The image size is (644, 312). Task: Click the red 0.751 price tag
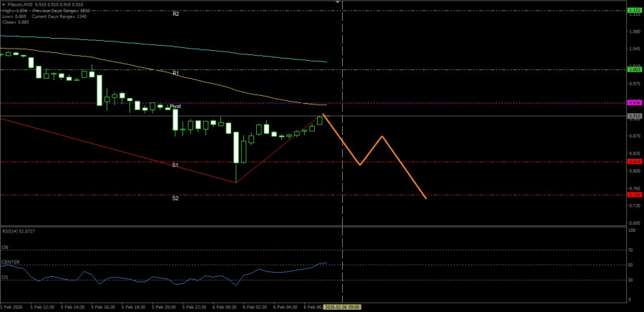point(635,195)
